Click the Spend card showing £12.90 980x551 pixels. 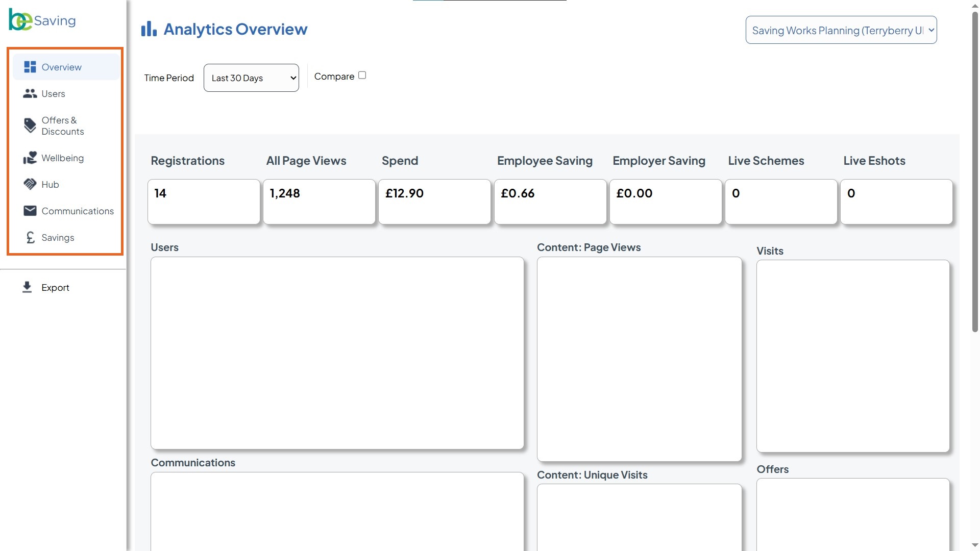click(x=434, y=202)
